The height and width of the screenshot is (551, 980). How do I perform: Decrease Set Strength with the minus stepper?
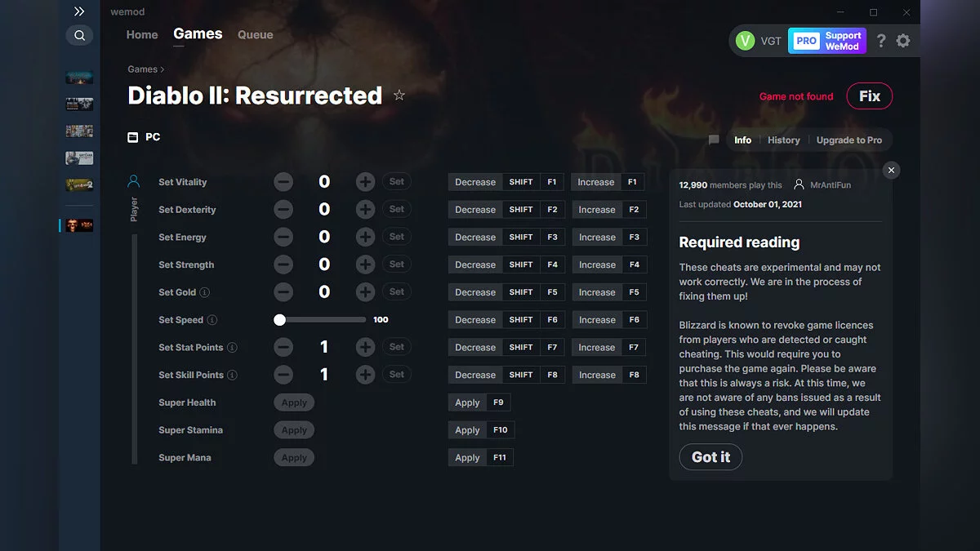[x=283, y=264]
